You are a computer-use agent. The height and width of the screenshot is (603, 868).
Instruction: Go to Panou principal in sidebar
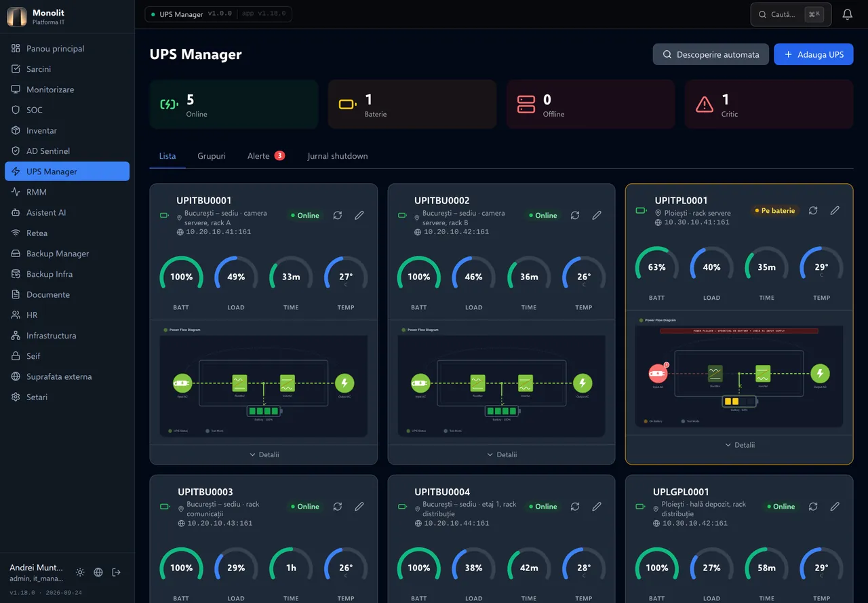click(67, 49)
